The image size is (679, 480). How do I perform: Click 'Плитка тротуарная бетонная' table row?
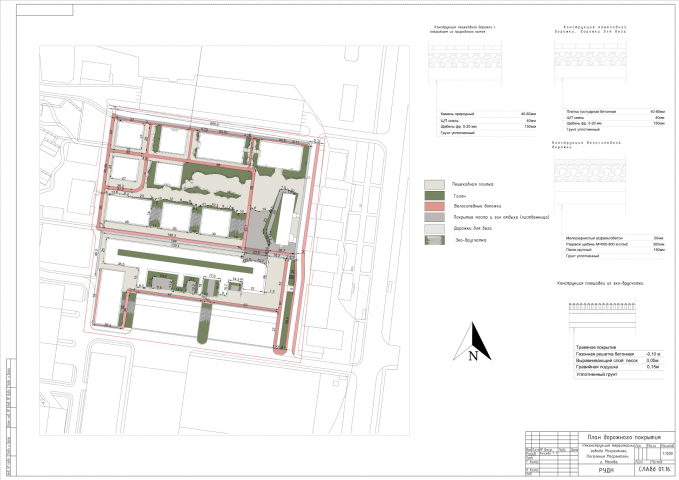coord(615,112)
